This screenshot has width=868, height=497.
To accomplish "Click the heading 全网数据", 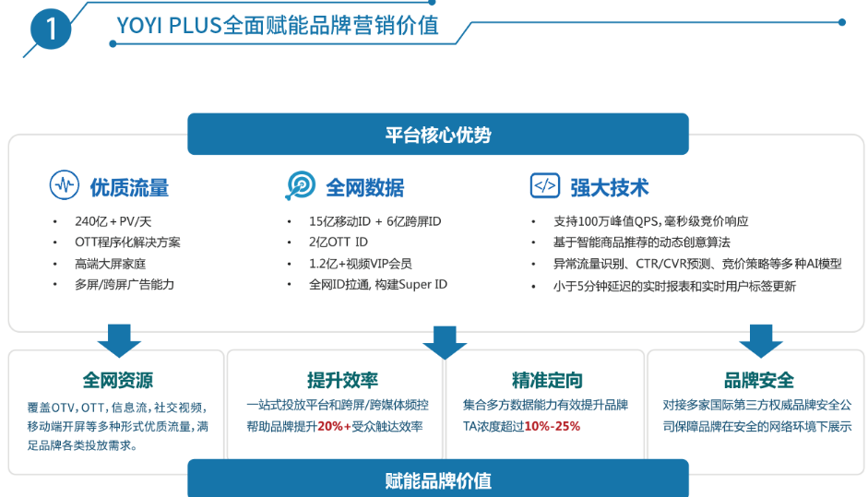I will [364, 187].
